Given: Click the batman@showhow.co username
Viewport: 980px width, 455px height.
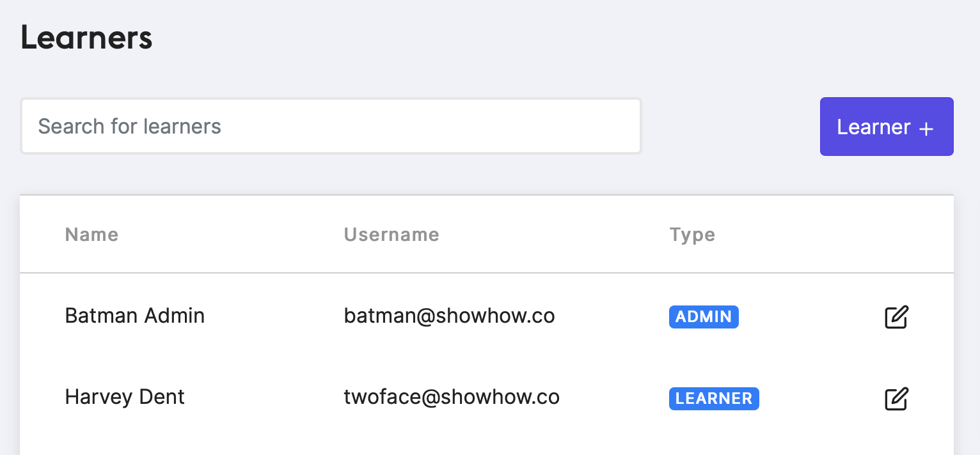Looking at the screenshot, I should (x=449, y=316).
